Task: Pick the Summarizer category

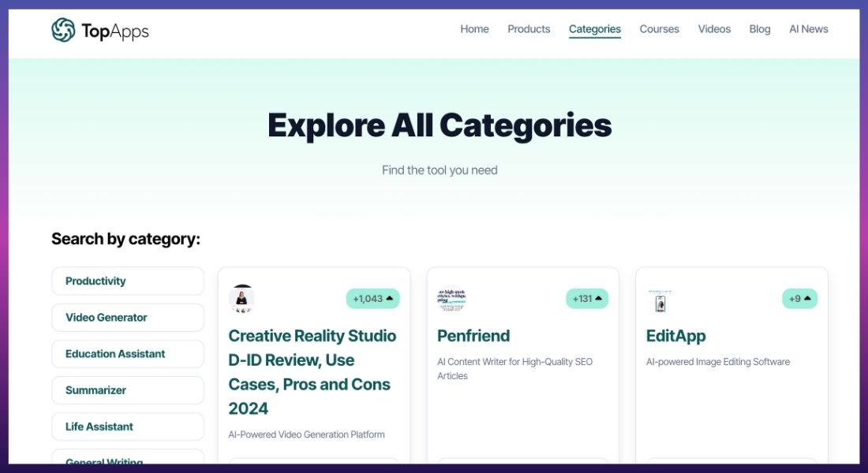Action: tap(128, 390)
